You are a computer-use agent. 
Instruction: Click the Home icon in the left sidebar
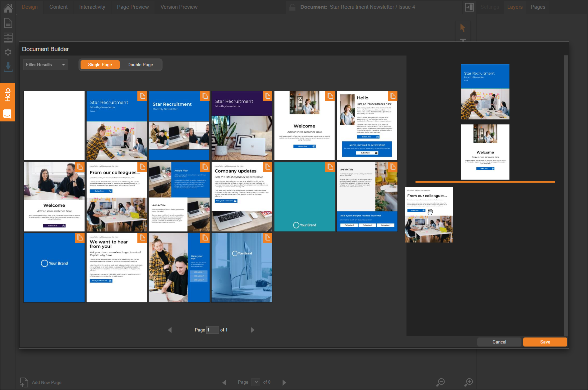(x=8, y=8)
